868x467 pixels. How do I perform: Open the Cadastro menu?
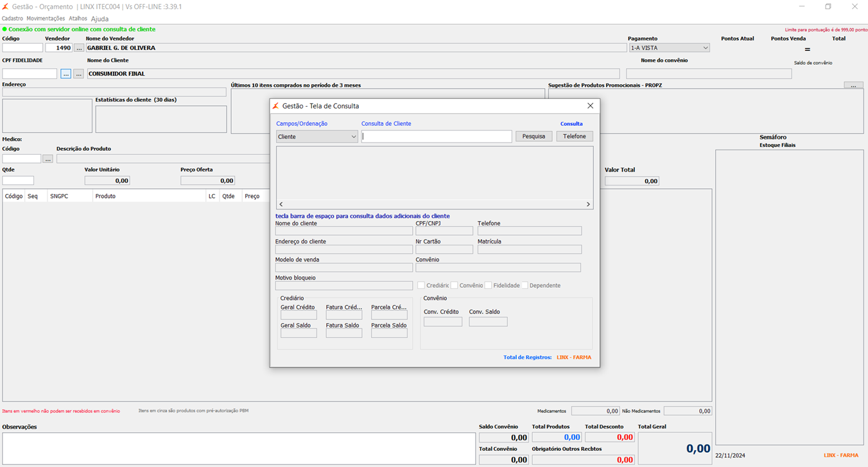point(12,19)
